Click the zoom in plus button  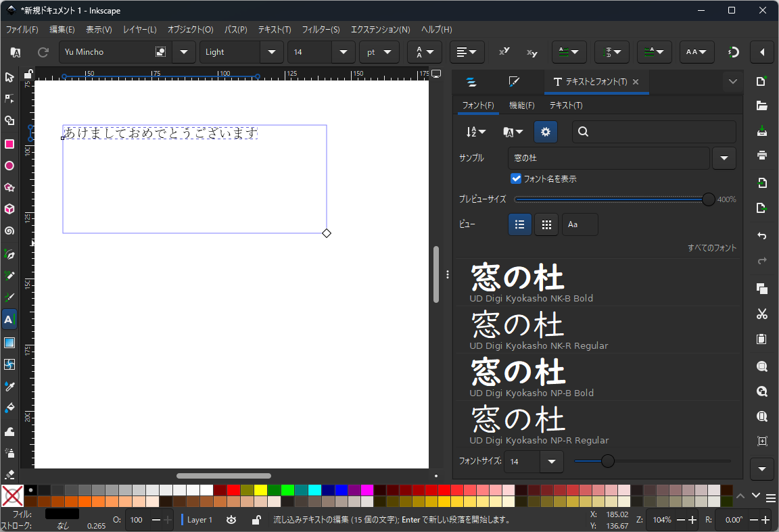pos(692,520)
